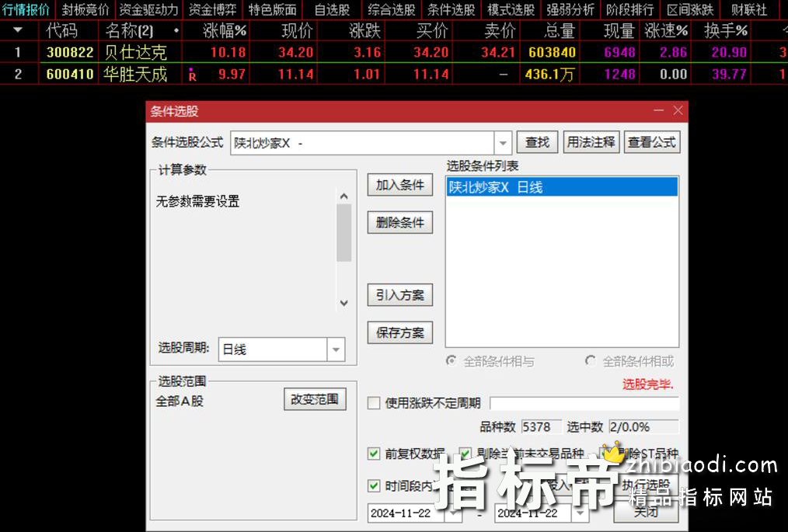Screen dimensions: 788x532
Task: Open the 阶段排行 tab
Action: 630,9
